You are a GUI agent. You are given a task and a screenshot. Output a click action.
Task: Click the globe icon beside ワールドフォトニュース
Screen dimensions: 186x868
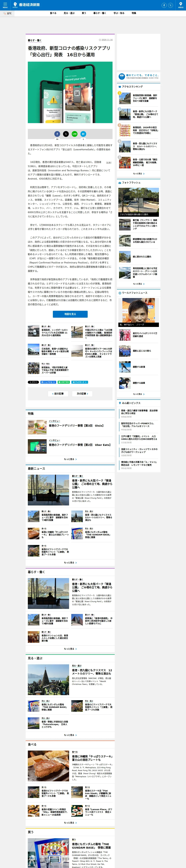click(x=120, y=293)
